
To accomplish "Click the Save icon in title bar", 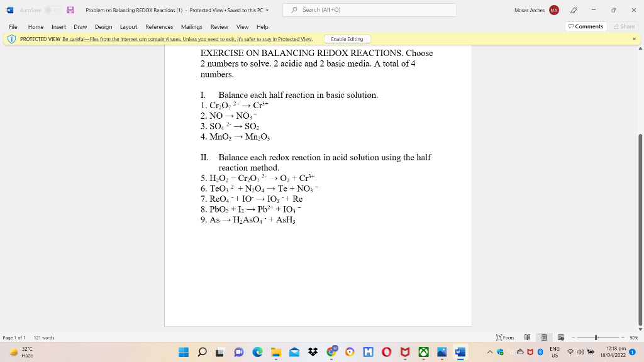I will pyautogui.click(x=69, y=10).
